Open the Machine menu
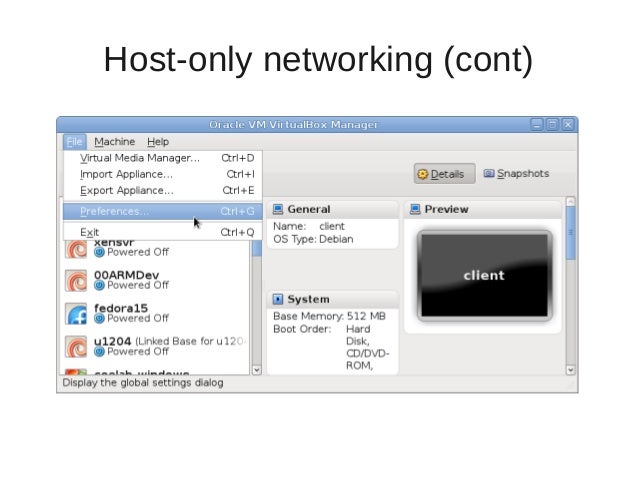 (114, 142)
